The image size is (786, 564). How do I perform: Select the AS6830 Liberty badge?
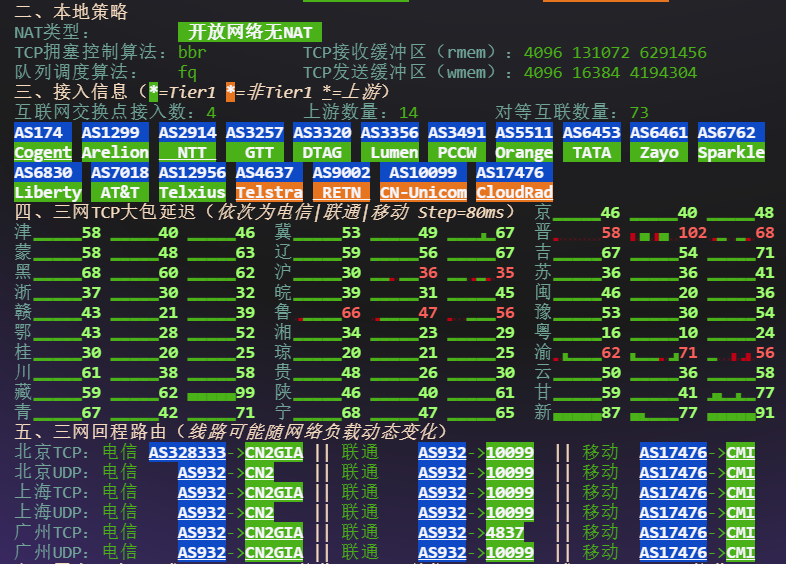[48, 182]
